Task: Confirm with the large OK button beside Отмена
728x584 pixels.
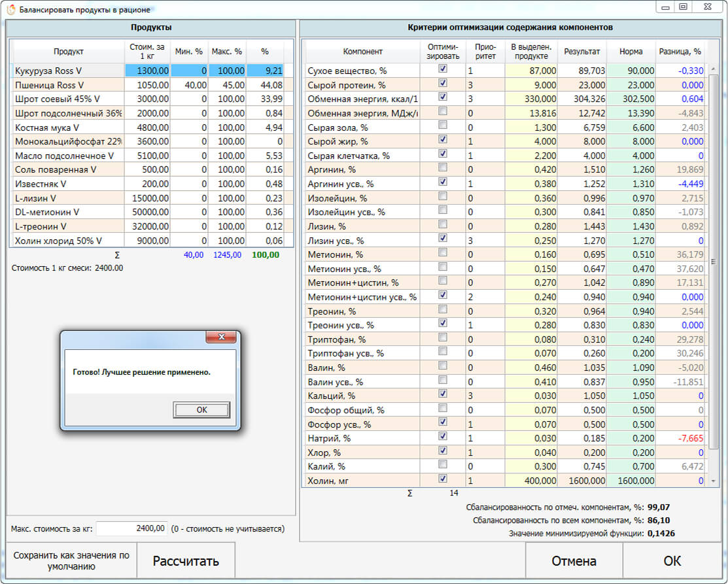Action: coord(672,561)
